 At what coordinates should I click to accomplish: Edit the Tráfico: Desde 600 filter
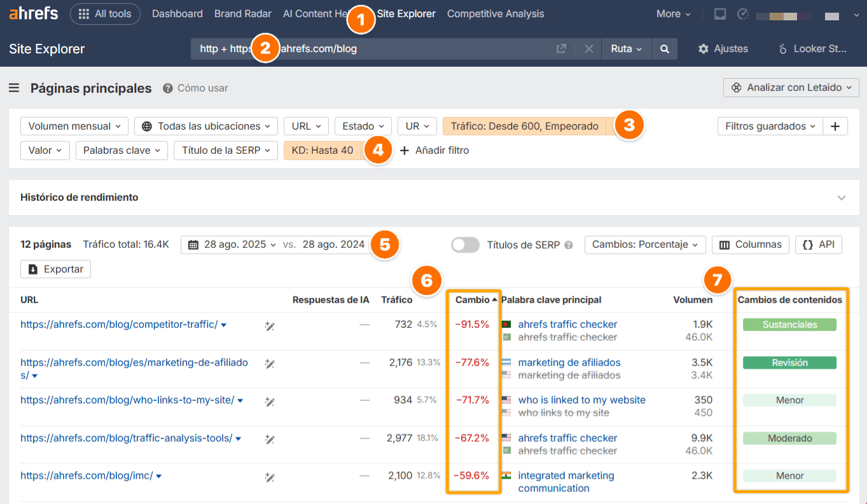(525, 126)
